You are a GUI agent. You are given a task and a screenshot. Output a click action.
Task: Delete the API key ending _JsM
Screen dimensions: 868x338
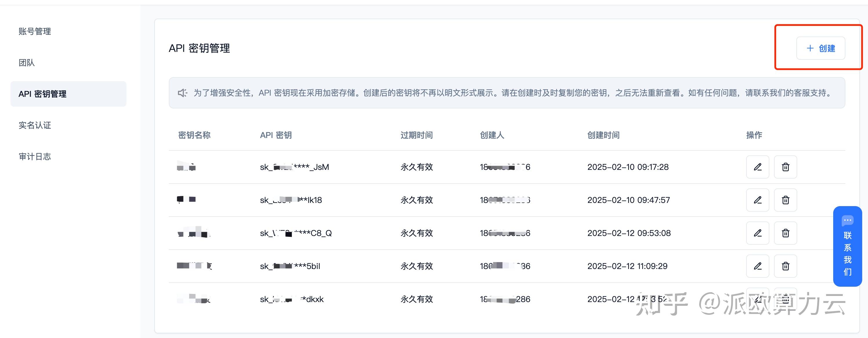pyautogui.click(x=785, y=167)
